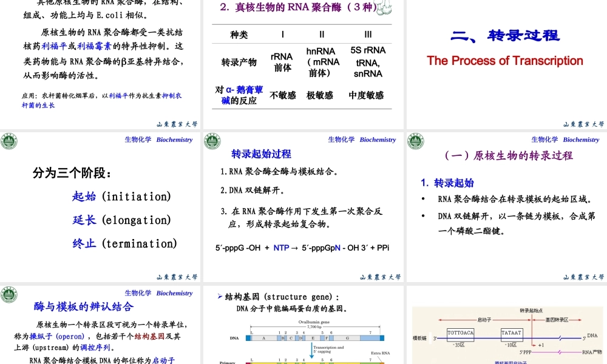Click the emblem on the "酶与模板的辨认结合" slide

tap(9, 294)
